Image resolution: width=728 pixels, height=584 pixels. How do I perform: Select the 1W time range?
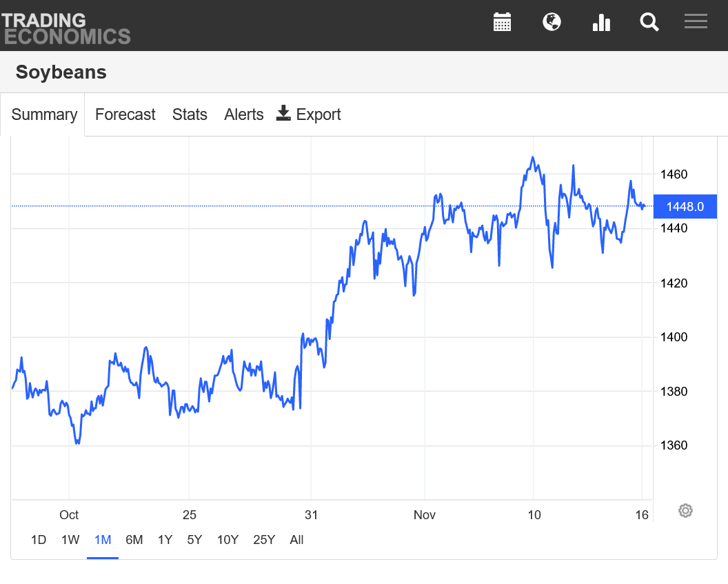(70, 540)
